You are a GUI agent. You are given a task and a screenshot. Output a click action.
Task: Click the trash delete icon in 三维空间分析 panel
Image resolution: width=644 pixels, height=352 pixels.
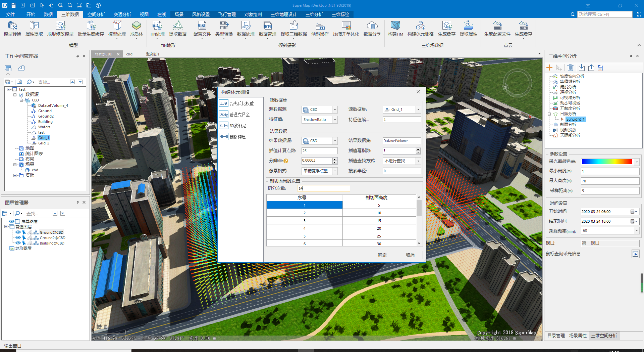[x=571, y=68]
